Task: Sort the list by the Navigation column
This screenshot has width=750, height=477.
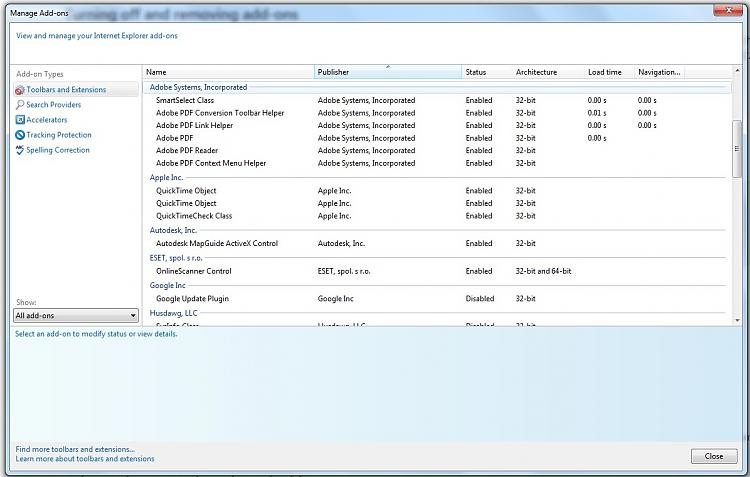Action: pos(660,72)
